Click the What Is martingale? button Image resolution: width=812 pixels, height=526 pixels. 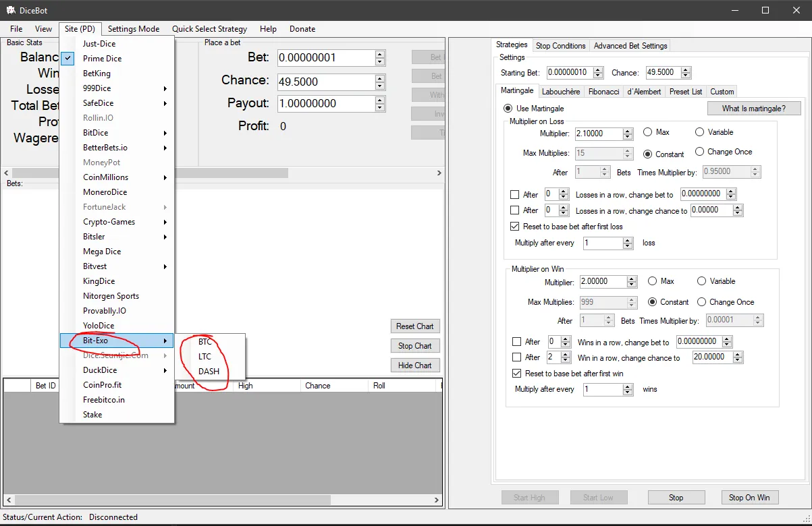[x=755, y=109]
